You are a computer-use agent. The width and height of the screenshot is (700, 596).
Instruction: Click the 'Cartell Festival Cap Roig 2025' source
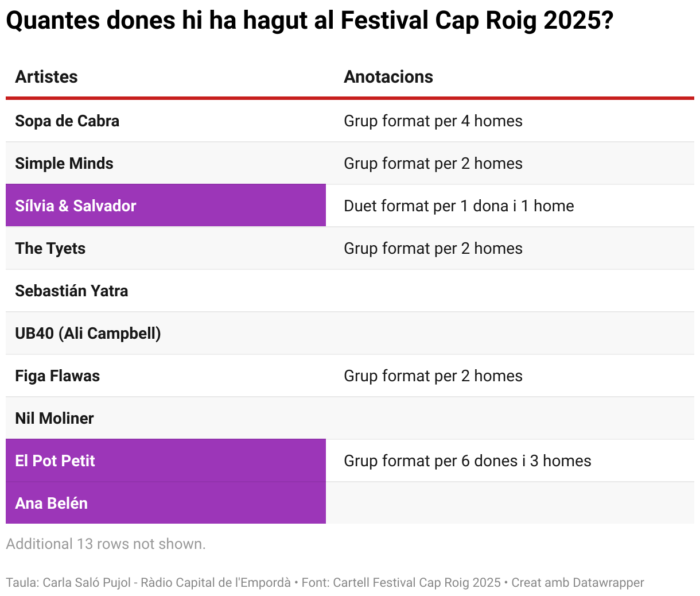pyautogui.click(x=417, y=582)
